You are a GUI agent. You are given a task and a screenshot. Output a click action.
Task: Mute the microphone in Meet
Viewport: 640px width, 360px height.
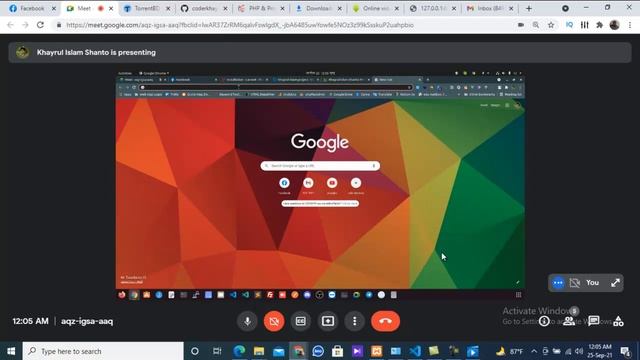coord(247,321)
